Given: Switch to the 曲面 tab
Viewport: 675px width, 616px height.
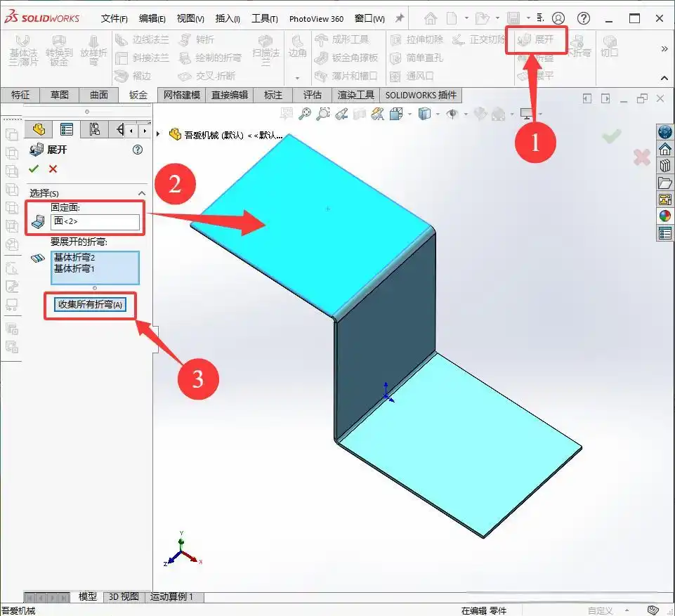Looking at the screenshot, I should click(98, 95).
